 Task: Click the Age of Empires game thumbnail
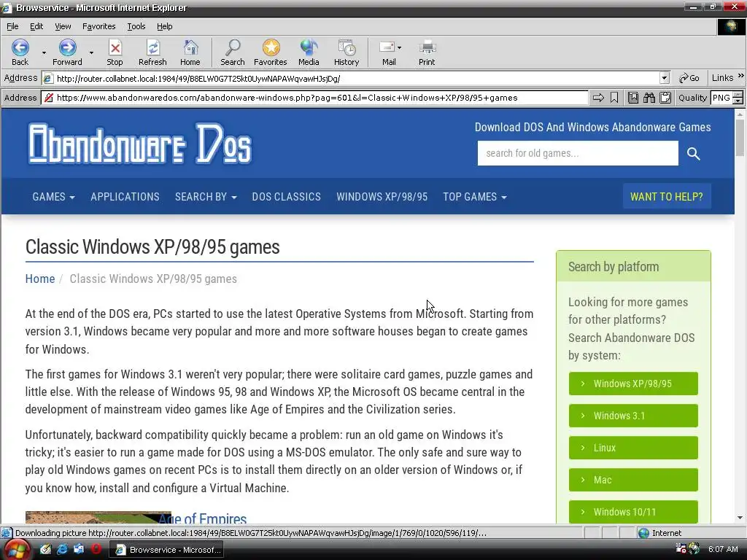[x=98, y=518]
